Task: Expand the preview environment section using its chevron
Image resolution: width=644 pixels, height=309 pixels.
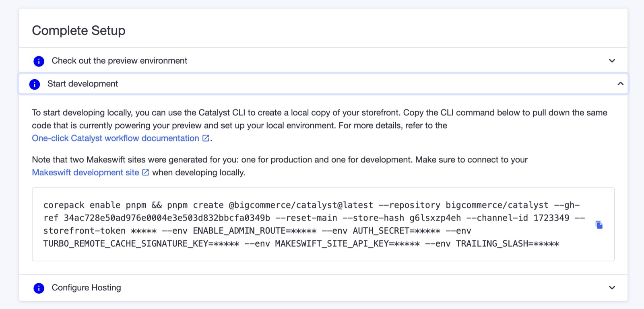Action: tap(612, 61)
